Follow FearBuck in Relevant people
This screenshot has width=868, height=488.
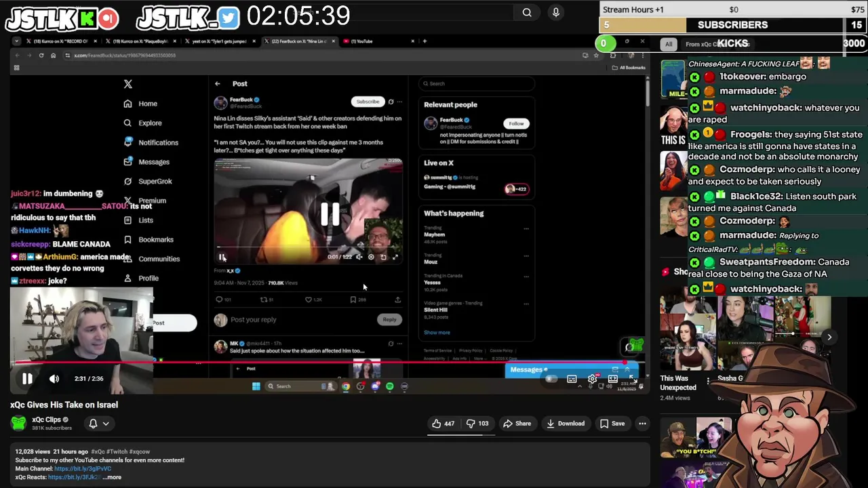click(516, 123)
